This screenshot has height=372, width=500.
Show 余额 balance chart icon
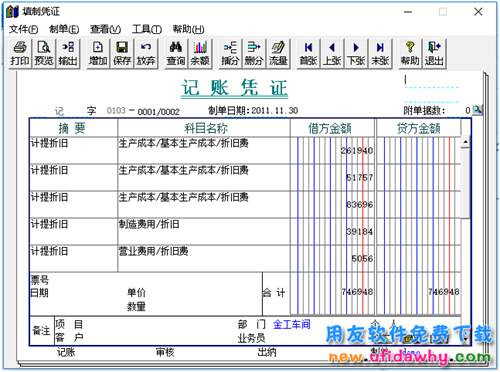coord(200,54)
